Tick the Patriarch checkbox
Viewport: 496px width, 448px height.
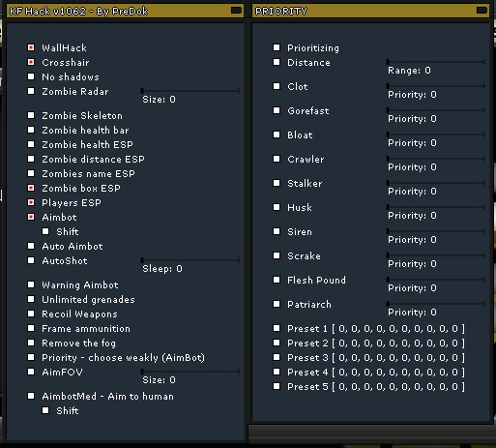coord(277,304)
